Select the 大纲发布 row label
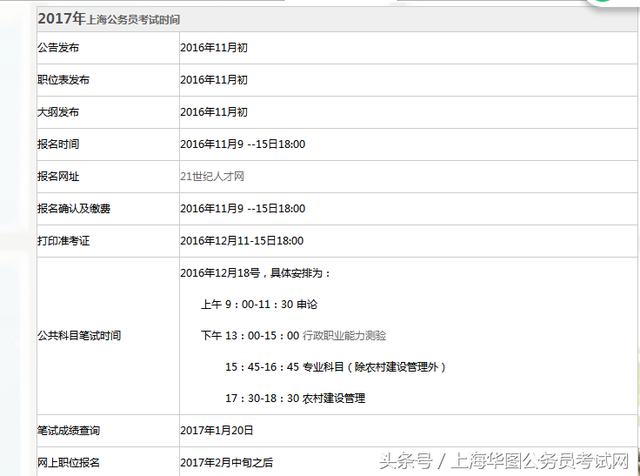 [x=58, y=112]
